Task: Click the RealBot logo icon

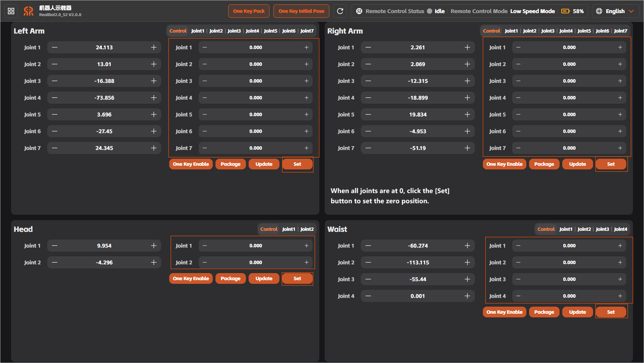Action: pos(28,11)
